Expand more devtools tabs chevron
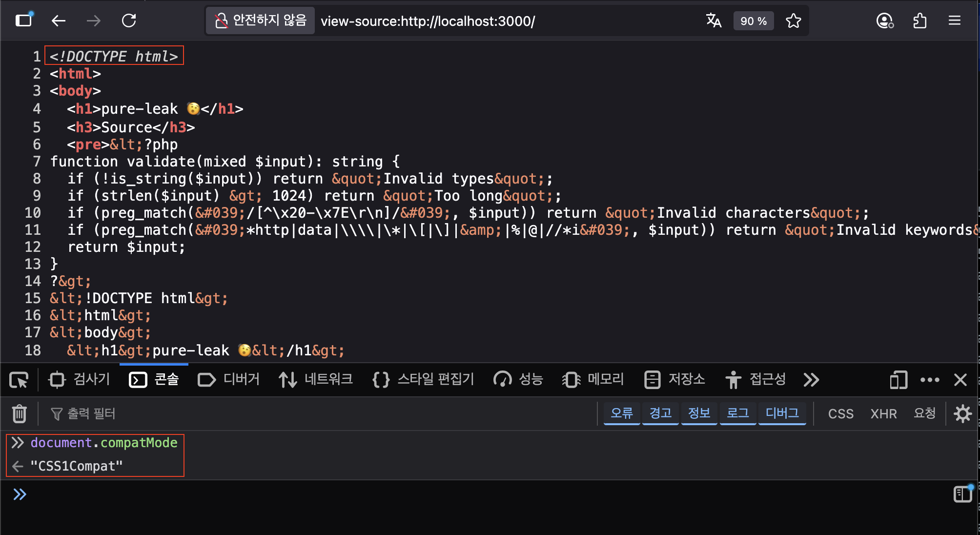980x535 pixels. coord(811,380)
